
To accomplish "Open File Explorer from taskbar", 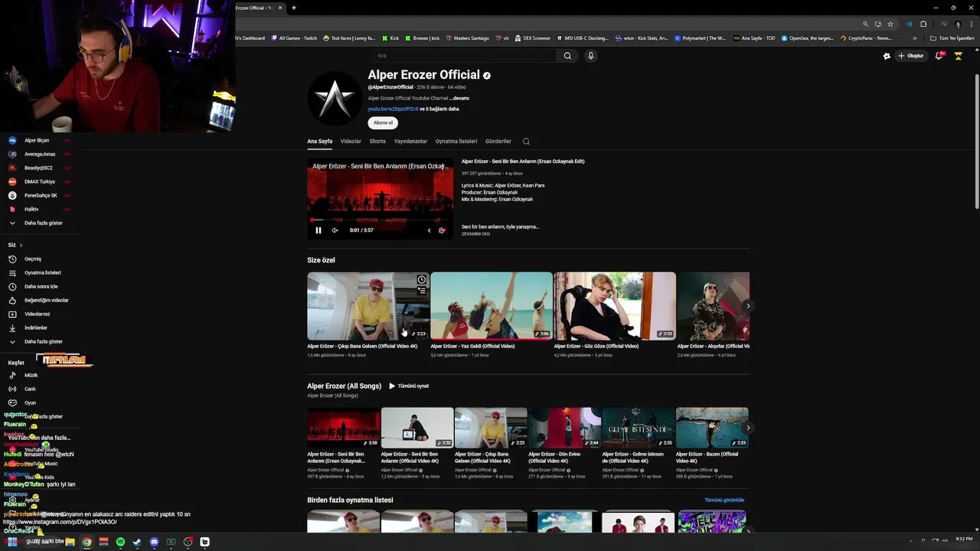I will coord(70,542).
